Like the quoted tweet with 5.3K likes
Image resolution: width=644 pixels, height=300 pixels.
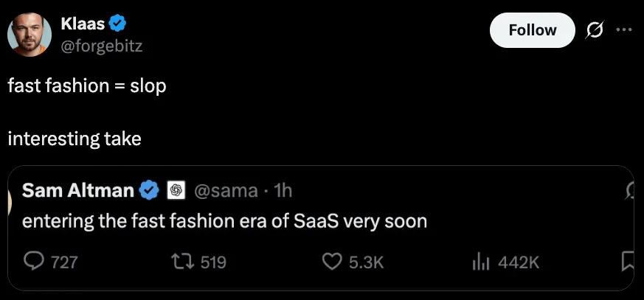point(333,262)
